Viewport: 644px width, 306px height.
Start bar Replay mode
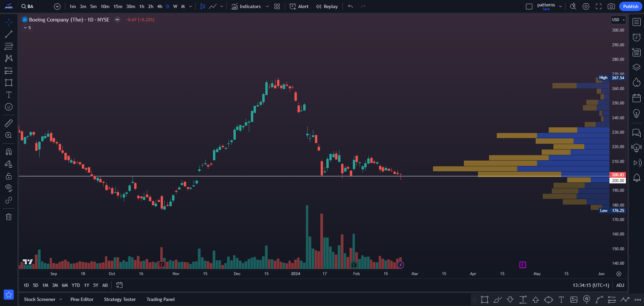pos(327,6)
